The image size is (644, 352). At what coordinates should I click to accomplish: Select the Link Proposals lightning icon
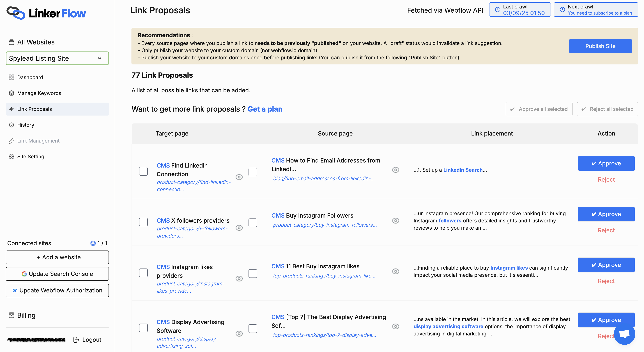click(11, 109)
